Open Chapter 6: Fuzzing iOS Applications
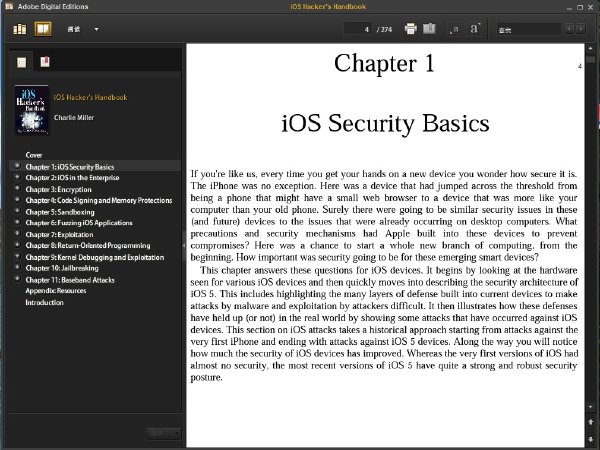Screen dimensions: 600x450 point(79,223)
